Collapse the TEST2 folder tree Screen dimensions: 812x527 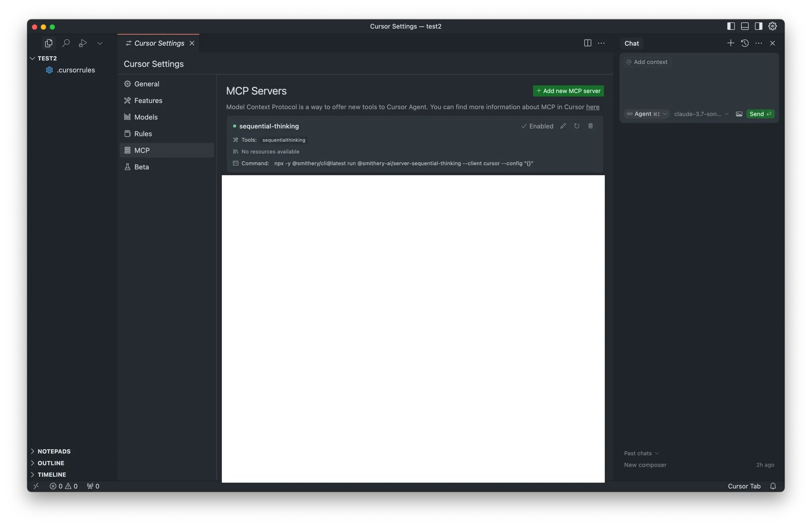tap(33, 58)
